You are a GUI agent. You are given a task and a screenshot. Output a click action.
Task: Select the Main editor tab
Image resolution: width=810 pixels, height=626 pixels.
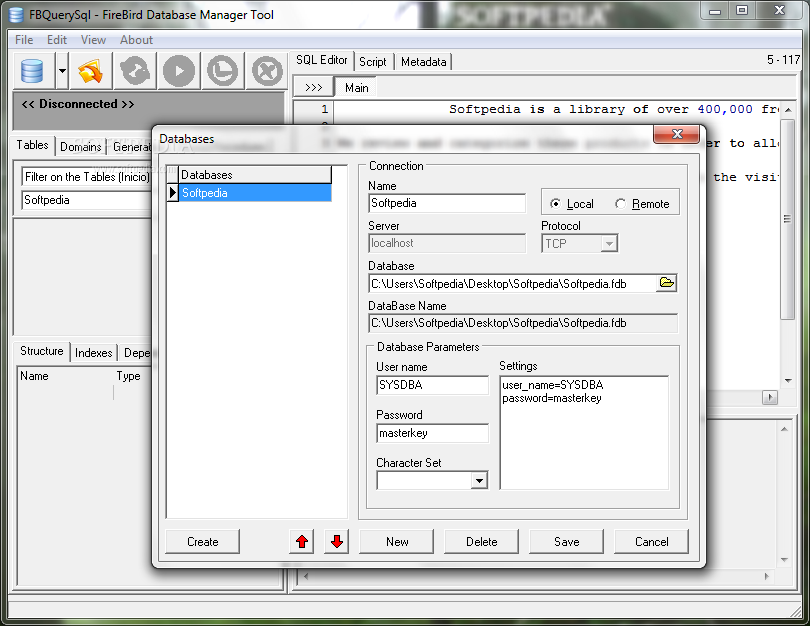click(x=356, y=88)
